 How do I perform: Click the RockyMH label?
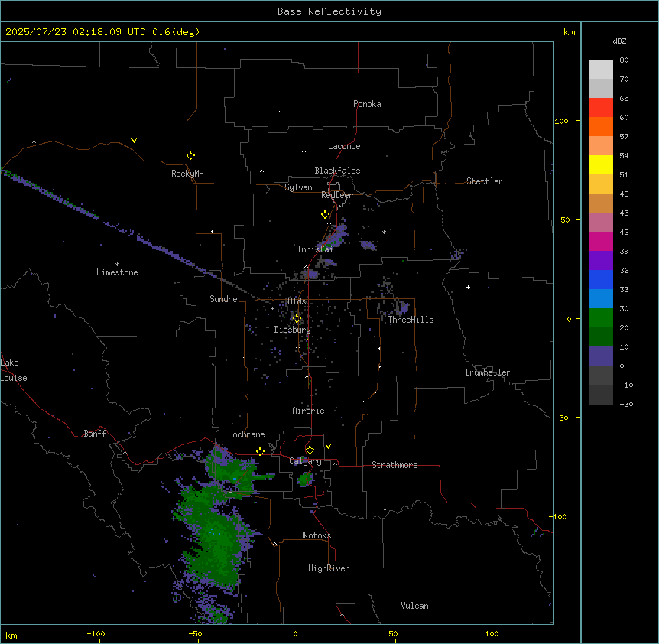coord(187,174)
